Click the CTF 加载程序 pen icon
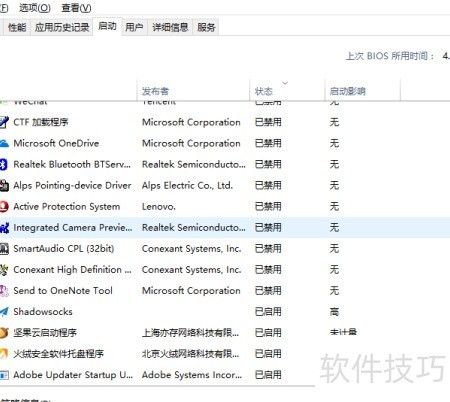 click(4, 122)
